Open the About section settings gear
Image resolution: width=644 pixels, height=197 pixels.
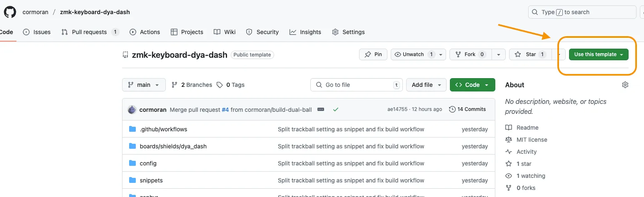pos(625,85)
